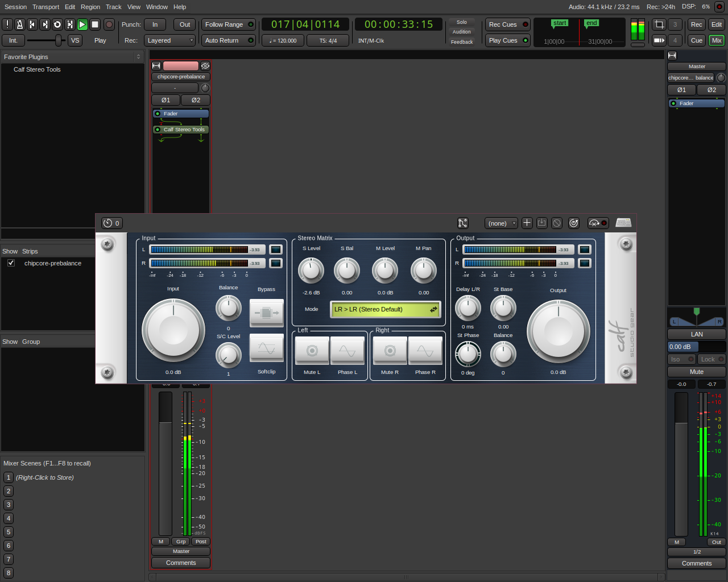Toggle input L clip meter indicator
The image size is (728, 582).
pyautogui.click(x=276, y=250)
